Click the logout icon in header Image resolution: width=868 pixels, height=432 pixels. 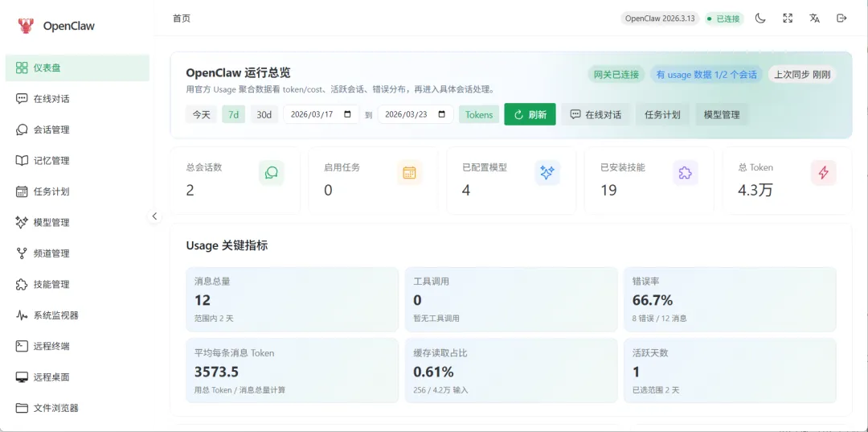coord(841,19)
